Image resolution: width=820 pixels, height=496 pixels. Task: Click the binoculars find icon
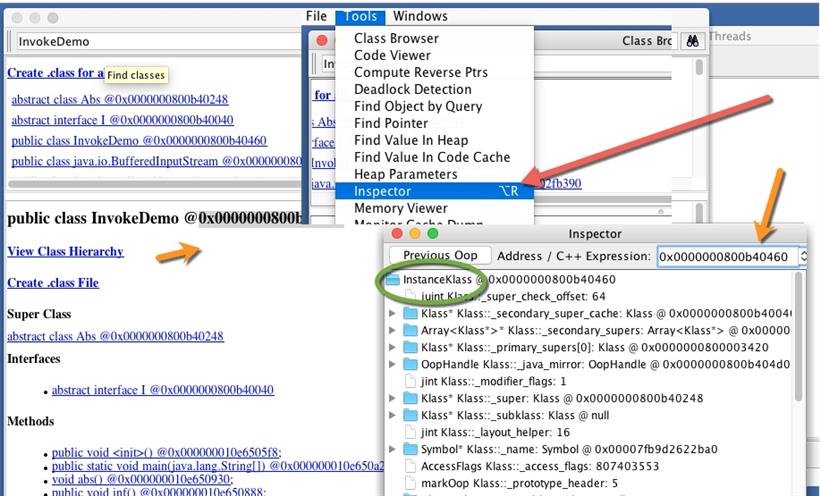[692, 41]
